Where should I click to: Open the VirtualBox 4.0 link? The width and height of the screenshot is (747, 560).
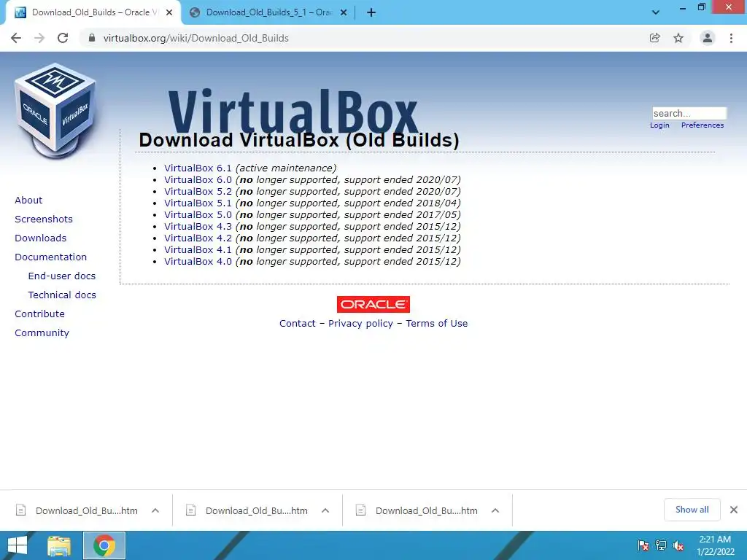[198, 262]
